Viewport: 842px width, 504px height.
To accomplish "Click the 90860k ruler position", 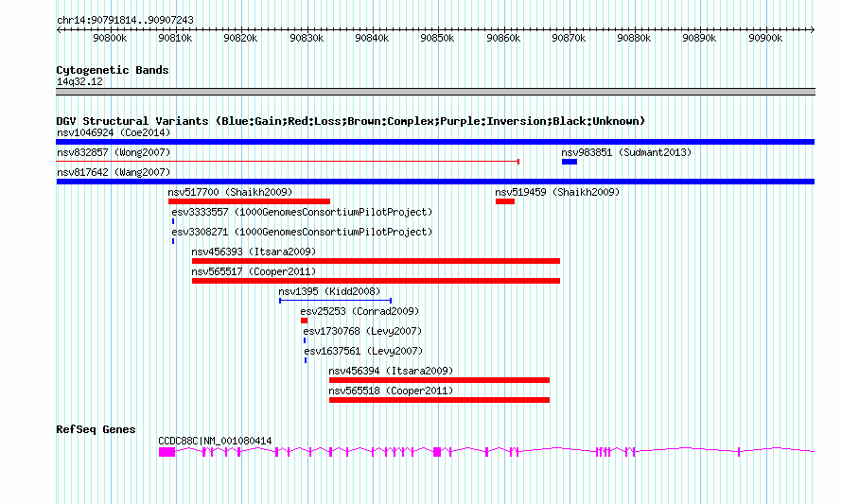I will [503, 38].
